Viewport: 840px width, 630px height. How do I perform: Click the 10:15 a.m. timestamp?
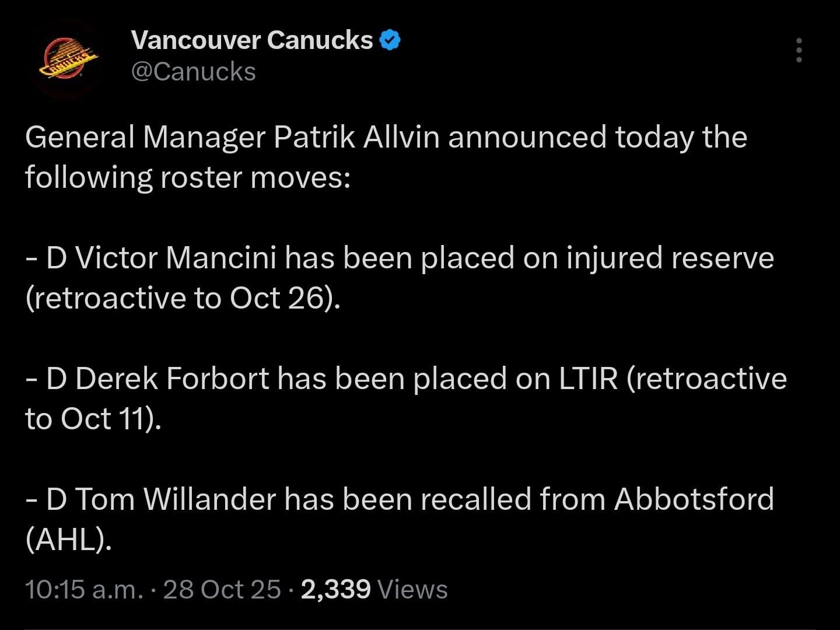coord(84,590)
